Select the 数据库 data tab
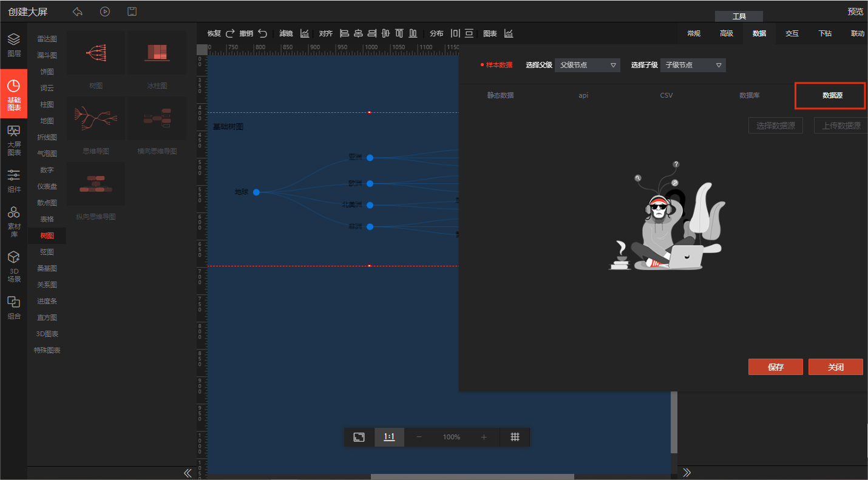This screenshot has height=480, width=868. click(750, 95)
